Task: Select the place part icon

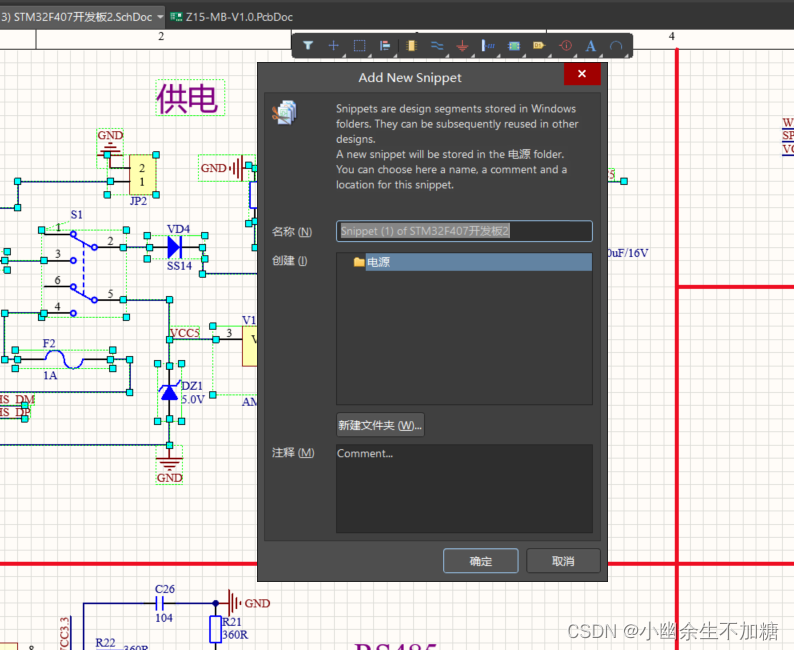Action: click(411, 46)
